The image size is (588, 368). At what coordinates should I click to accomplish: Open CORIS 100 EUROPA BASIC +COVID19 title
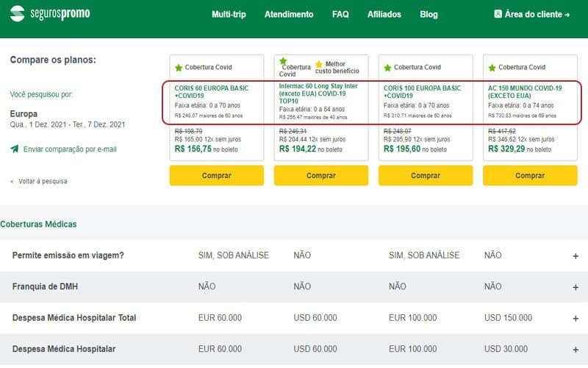pyautogui.click(x=422, y=91)
